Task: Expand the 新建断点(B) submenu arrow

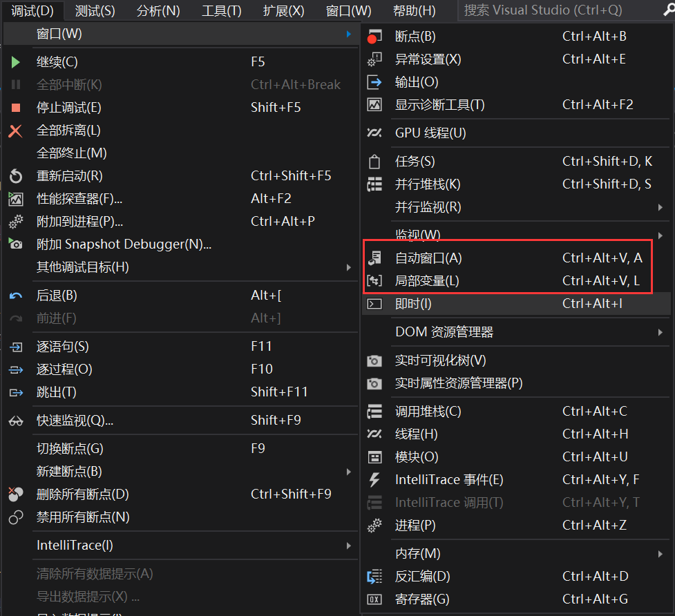Action: pyautogui.click(x=349, y=472)
